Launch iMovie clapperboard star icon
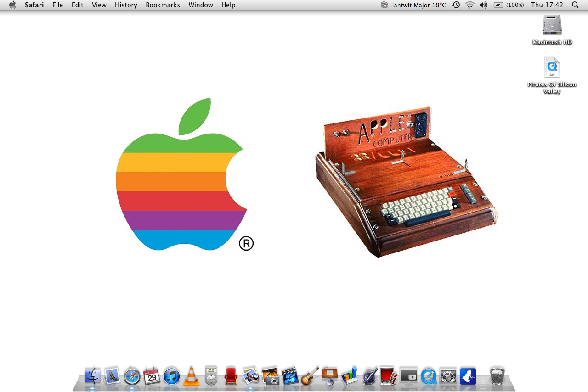Screen dimensions: 588x392 coord(290,376)
